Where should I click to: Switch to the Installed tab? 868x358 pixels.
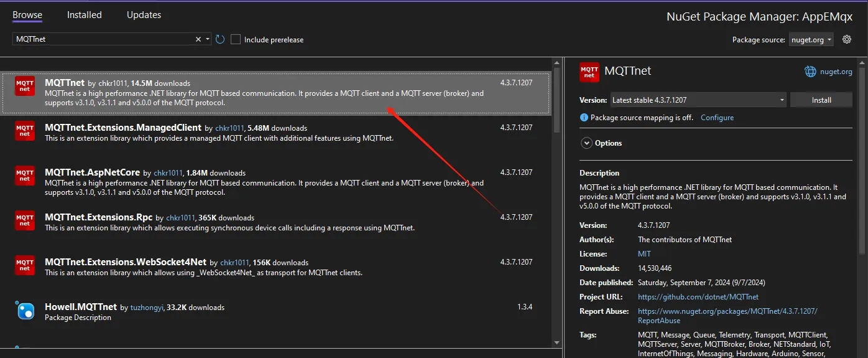84,14
